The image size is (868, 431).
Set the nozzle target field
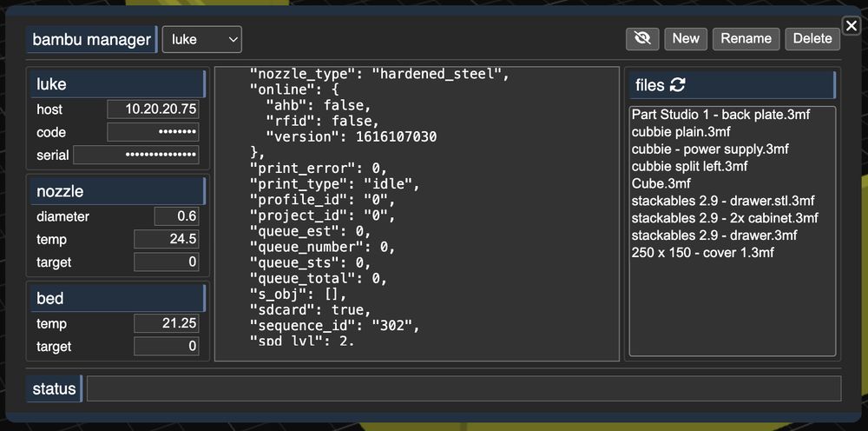click(167, 262)
